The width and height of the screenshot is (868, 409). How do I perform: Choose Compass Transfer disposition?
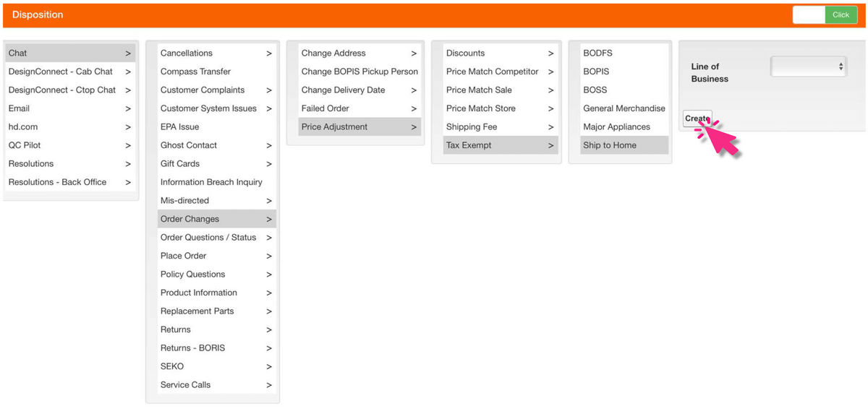tap(195, 72)
